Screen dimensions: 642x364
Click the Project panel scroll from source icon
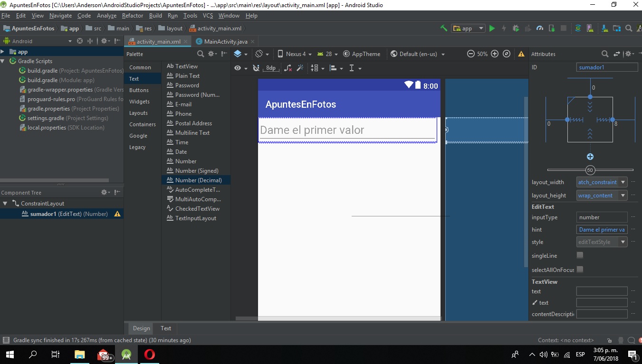[80, 41]
